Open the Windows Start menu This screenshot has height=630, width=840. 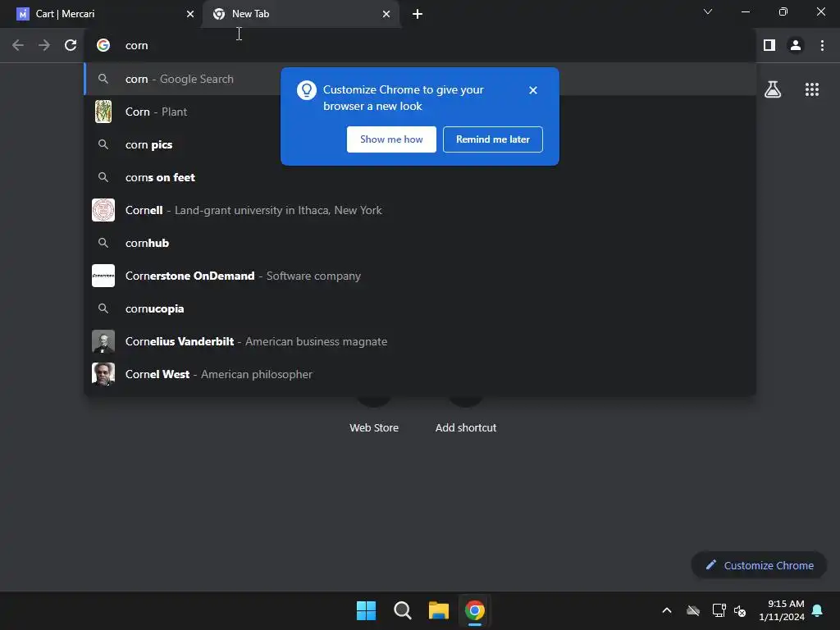367,610
